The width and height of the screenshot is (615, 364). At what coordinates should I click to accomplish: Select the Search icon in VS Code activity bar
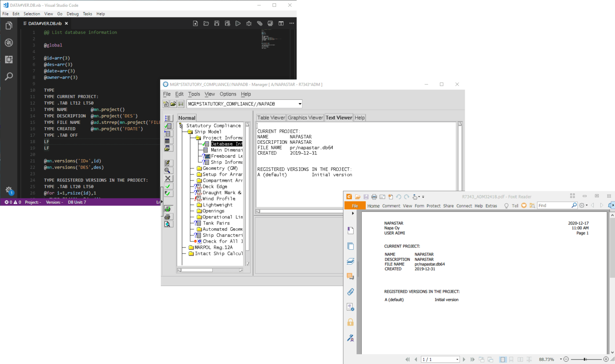9,76
